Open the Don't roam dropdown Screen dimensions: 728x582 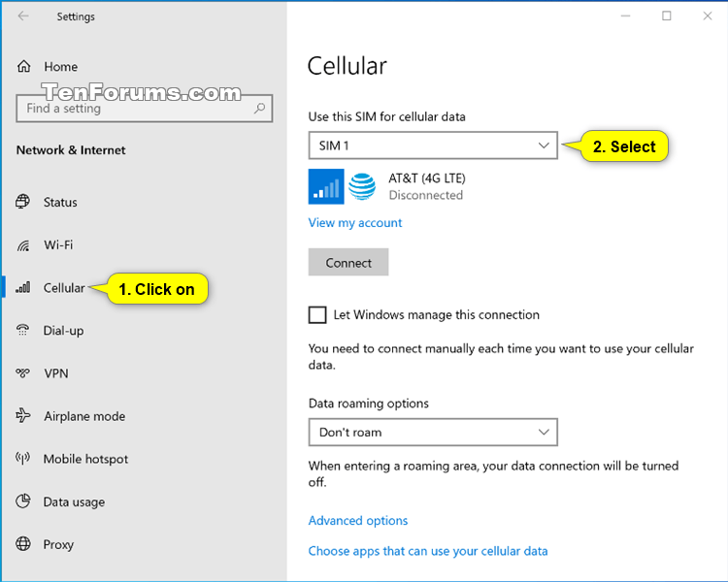433,432
